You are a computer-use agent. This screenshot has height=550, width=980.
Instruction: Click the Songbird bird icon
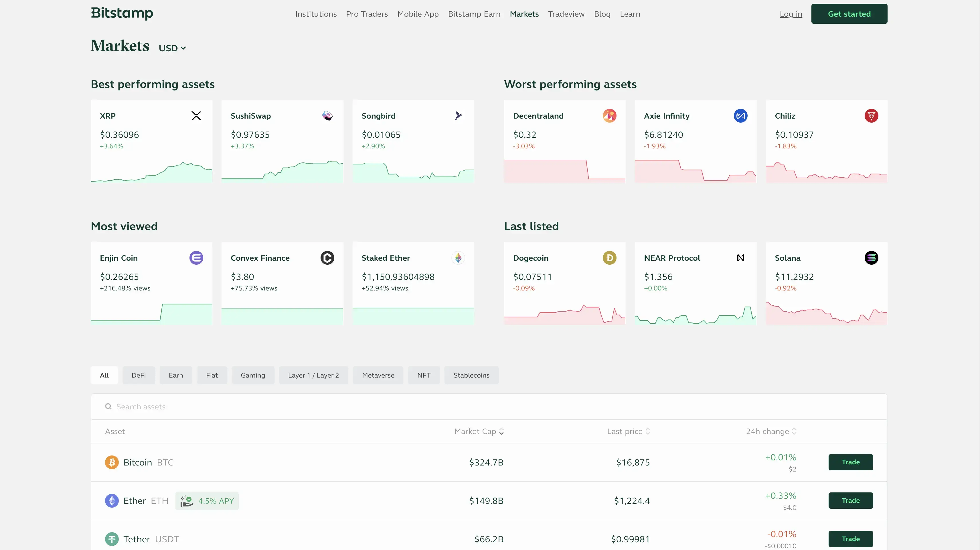click(458, 116)
